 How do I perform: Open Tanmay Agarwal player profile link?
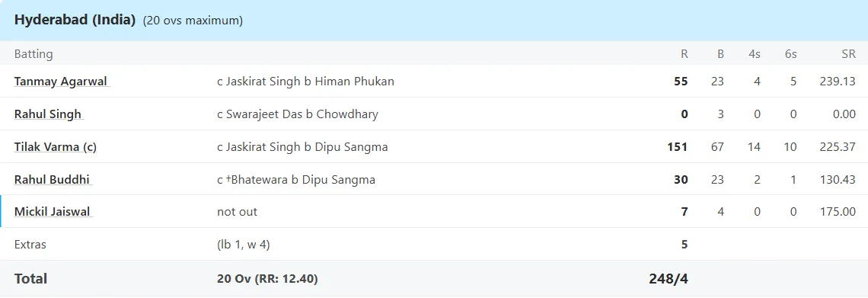62,82
